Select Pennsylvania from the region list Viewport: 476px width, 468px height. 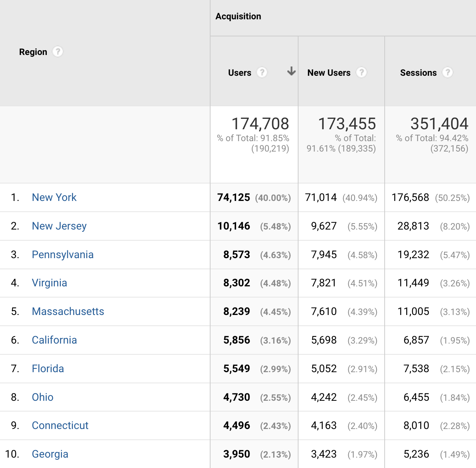(62, 254)
